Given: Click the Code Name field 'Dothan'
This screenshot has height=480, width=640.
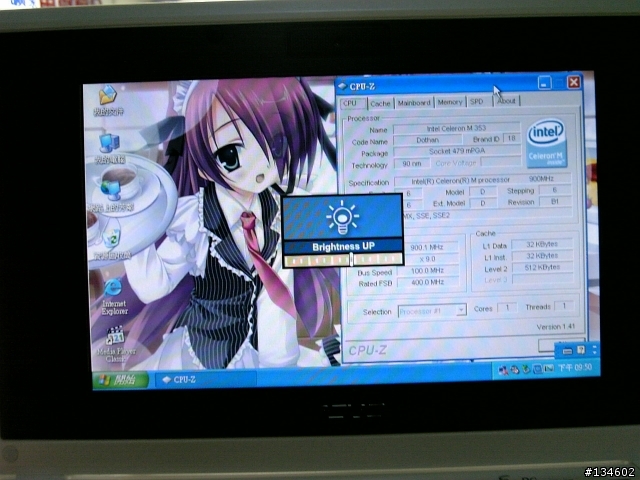Looking at the screenshot, I should coord(427,140).
